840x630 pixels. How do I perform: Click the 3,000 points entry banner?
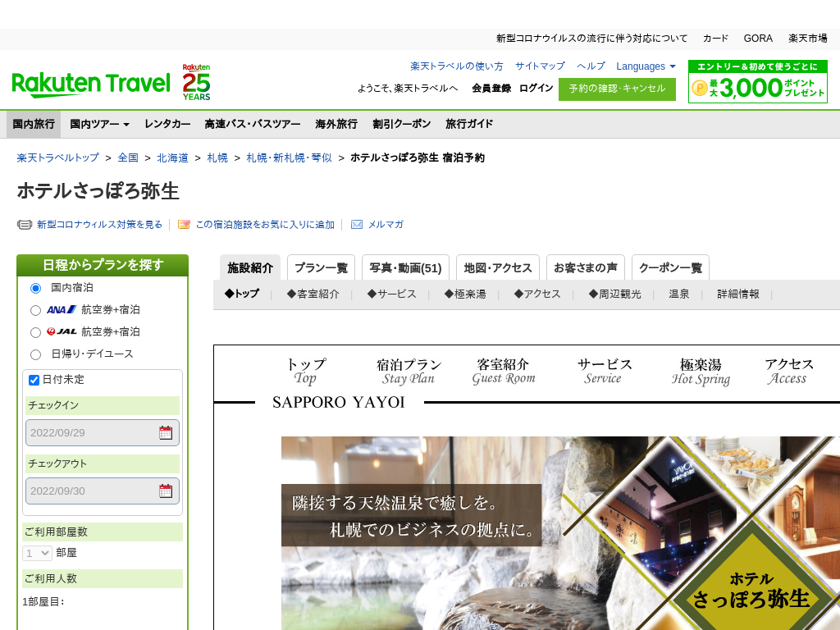click(758, 82)
